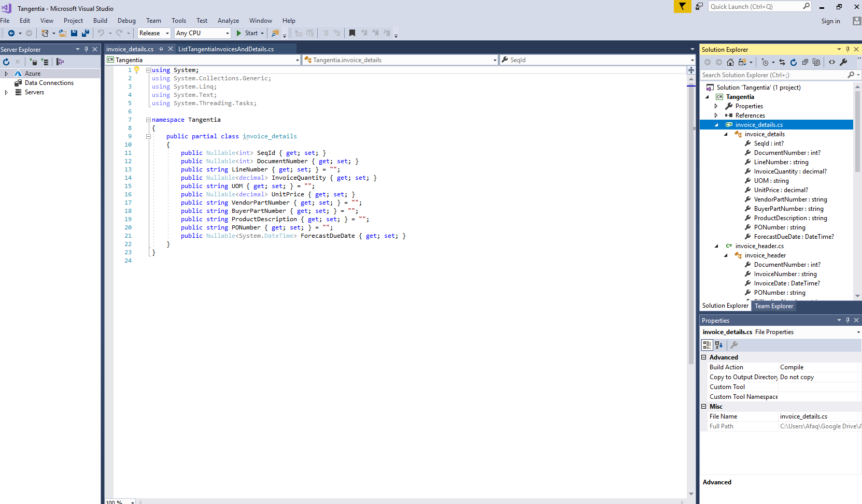The height and width of the screenshot is (504, 862).
Task: Expand the Properties node in Solution Explorer
Action: pyautogui.click(x=716, y=106)
